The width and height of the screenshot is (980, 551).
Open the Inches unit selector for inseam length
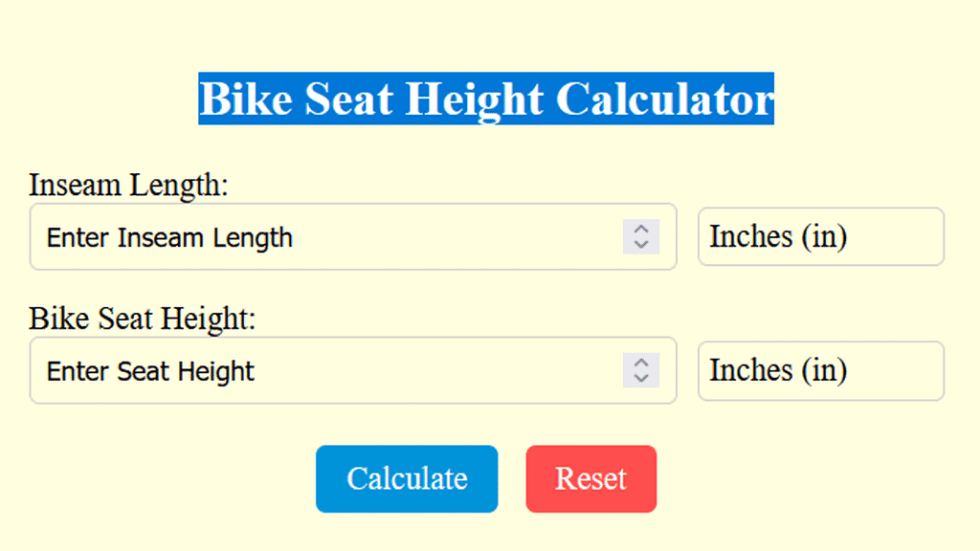pyautogui.click(x=820, y=236)
